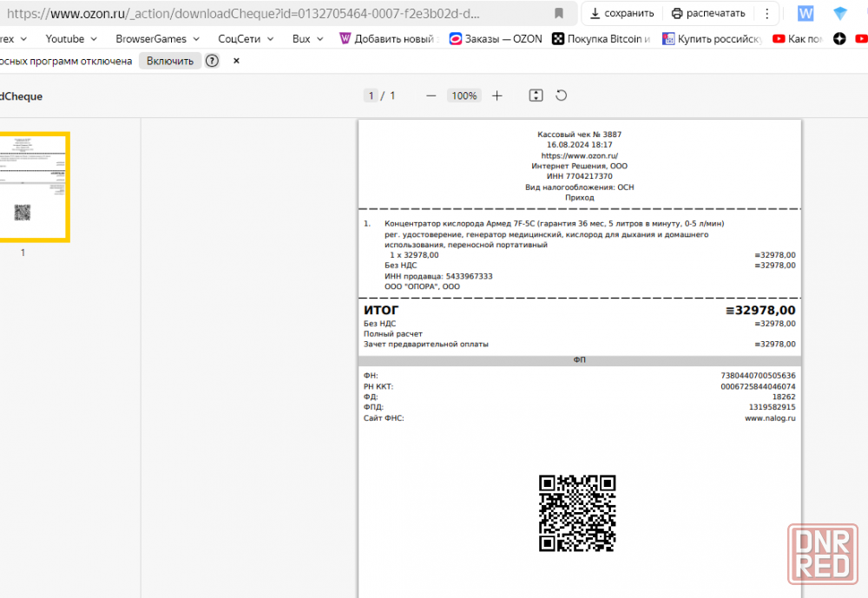Click the ИТОГ total label

[381, 310]
